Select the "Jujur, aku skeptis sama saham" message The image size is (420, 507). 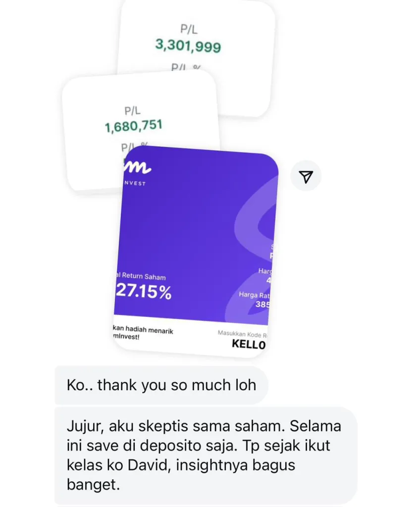(x=206, y=456)
